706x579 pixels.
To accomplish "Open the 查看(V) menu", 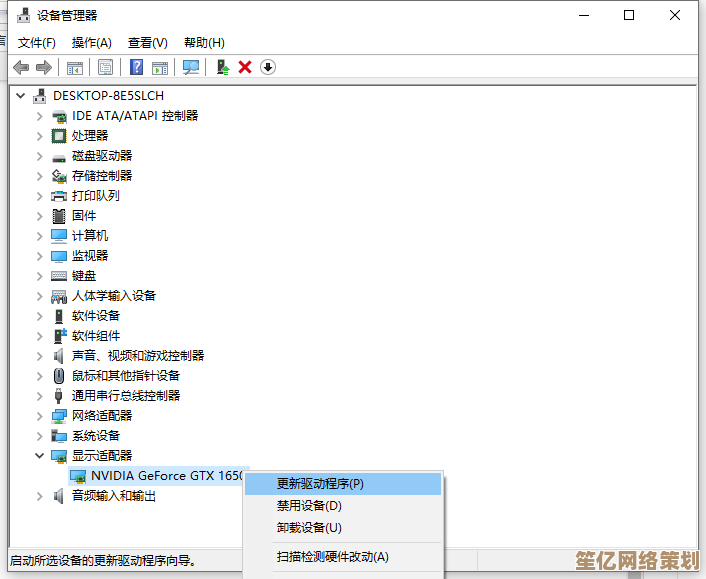I will coord(147,42).
